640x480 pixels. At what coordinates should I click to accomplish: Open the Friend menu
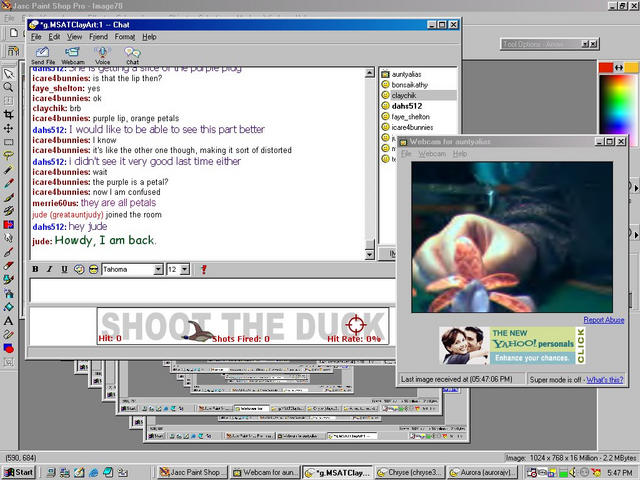[98, 37]
